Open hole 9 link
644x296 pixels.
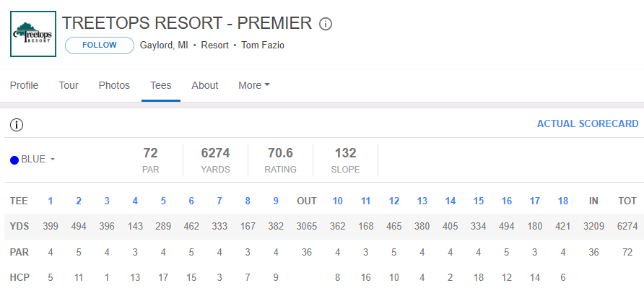point(276,201)
